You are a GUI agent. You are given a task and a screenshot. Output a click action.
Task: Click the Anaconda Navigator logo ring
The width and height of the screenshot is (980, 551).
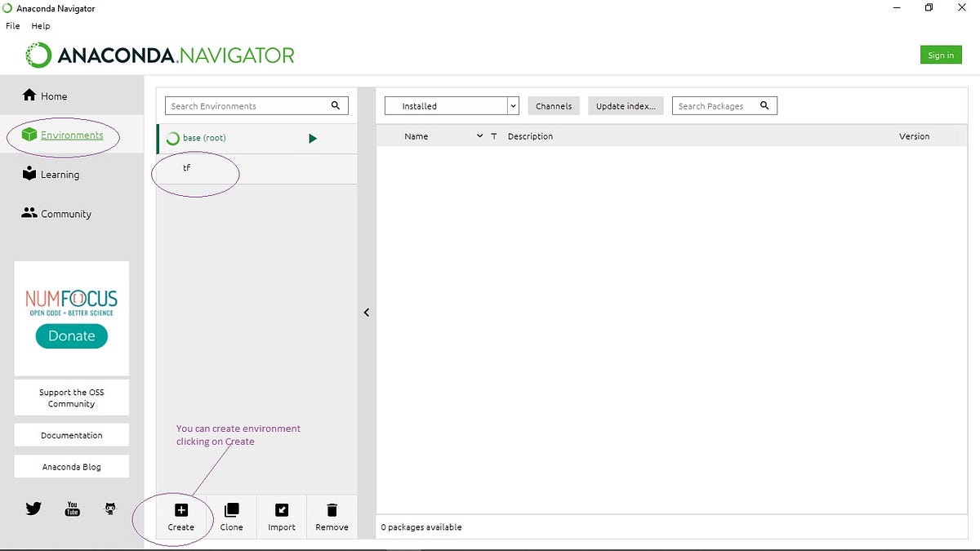click(x=38, y=56)
